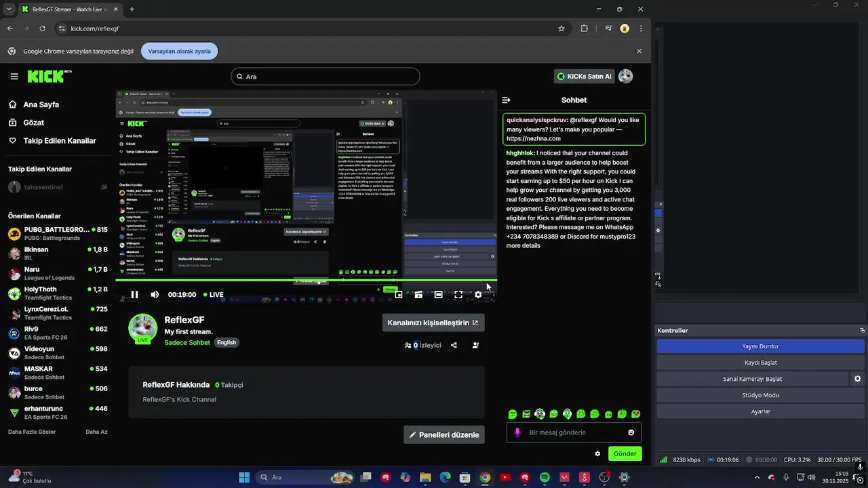Enable picture-in-picture on the player
This screenshot has width=868, height=488.
(399, 295)
